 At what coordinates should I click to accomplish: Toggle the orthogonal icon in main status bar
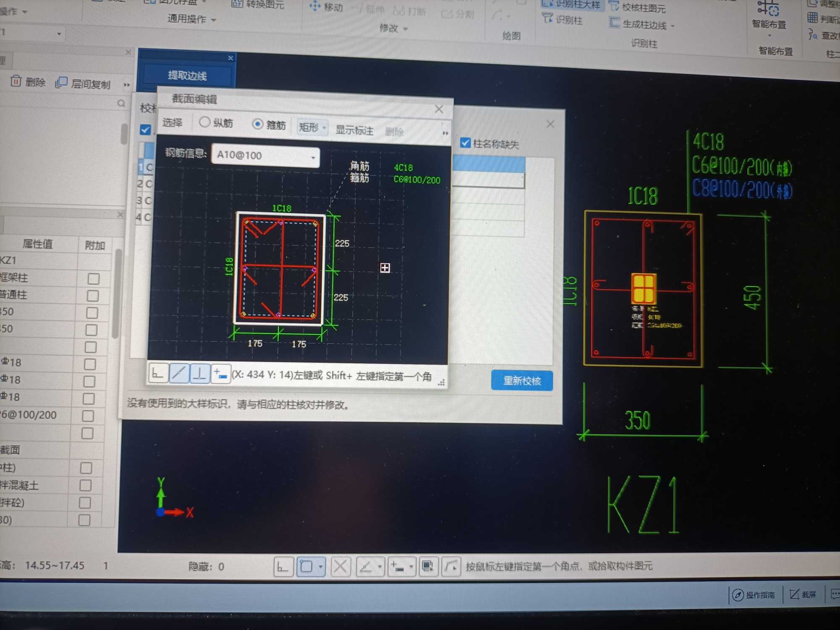click(283, 567)
